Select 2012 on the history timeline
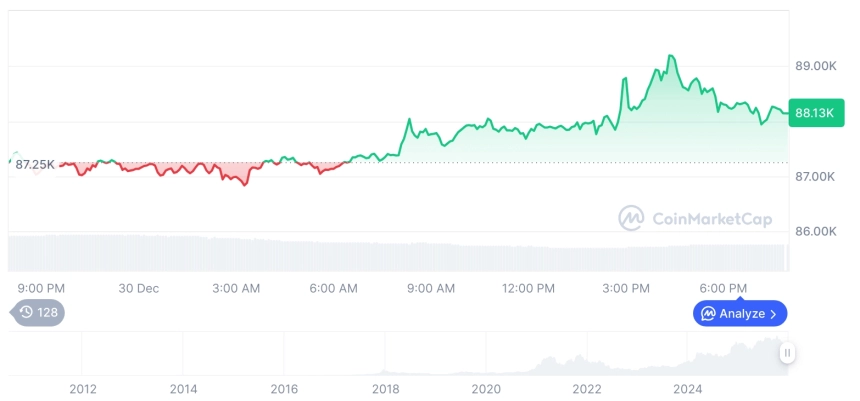Viewport: 860px width, 401px height. [x=83, y=388]
